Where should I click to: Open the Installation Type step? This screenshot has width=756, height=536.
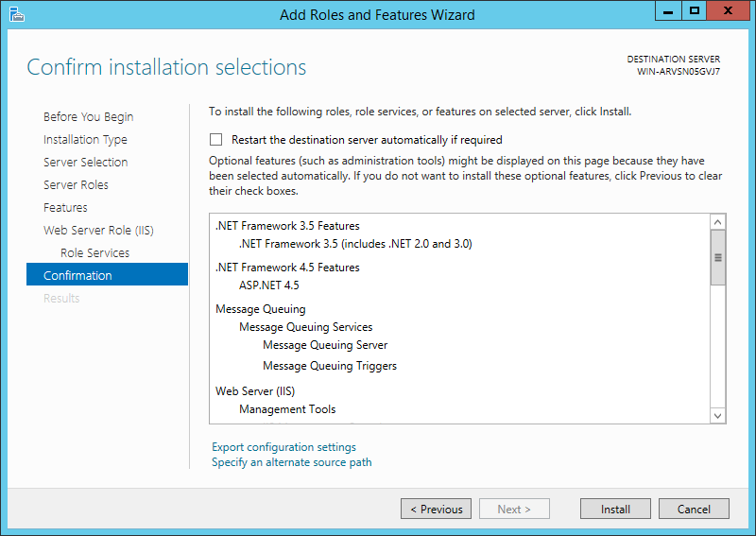click(85, 140)
